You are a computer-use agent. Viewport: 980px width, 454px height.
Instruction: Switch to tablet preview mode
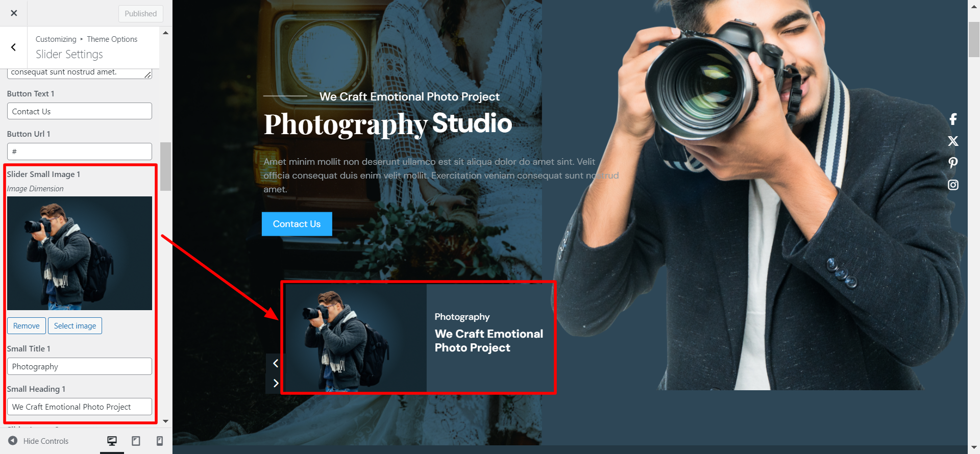click(136, 441)
